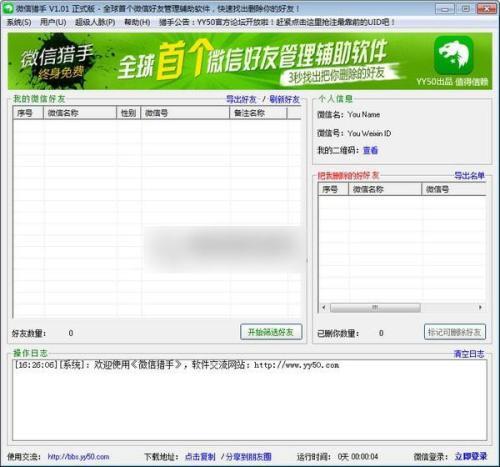500x467 pixels.
Task: Open the 用户(U) menu
Action: 53,22
